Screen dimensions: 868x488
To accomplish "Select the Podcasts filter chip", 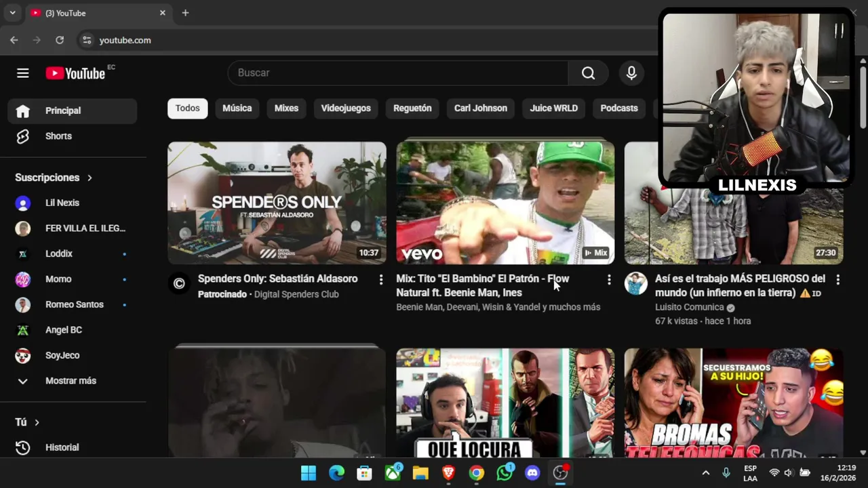I will [x=619, y=108].
